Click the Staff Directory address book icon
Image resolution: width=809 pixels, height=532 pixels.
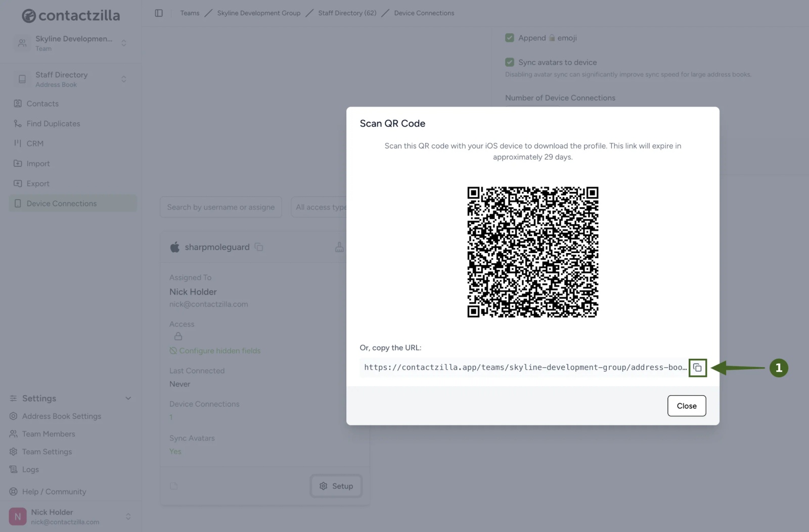tap(22, 79)
